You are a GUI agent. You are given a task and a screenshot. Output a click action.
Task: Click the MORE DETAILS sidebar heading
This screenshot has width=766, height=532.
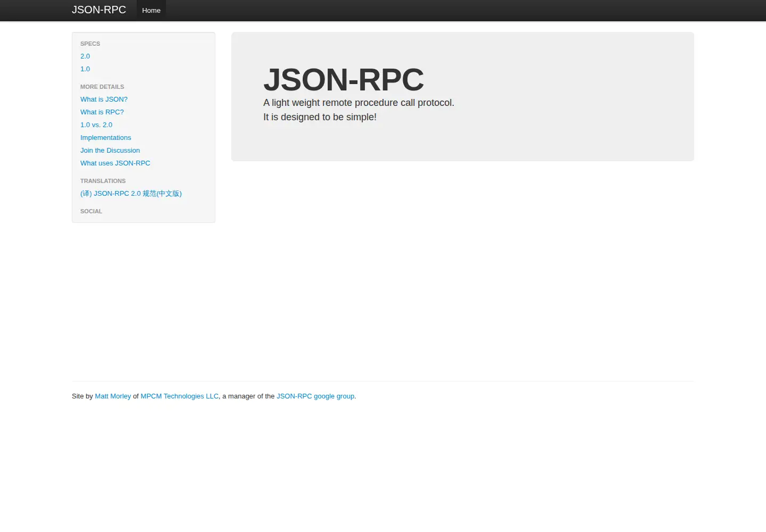(102, 87)
